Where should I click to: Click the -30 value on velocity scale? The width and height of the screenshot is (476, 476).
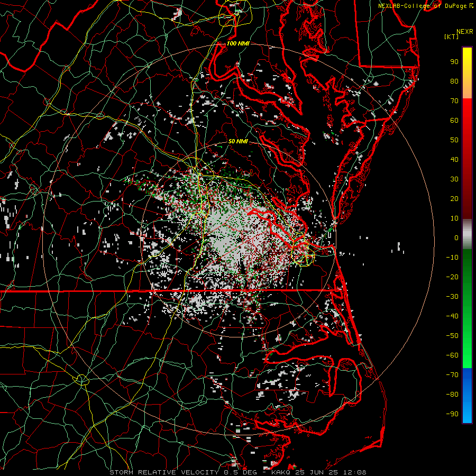(x=452, y=297)
